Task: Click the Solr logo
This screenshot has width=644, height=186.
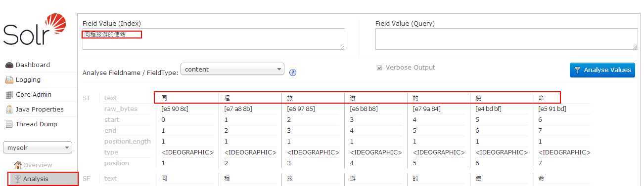Action: [x=35, y=30]
